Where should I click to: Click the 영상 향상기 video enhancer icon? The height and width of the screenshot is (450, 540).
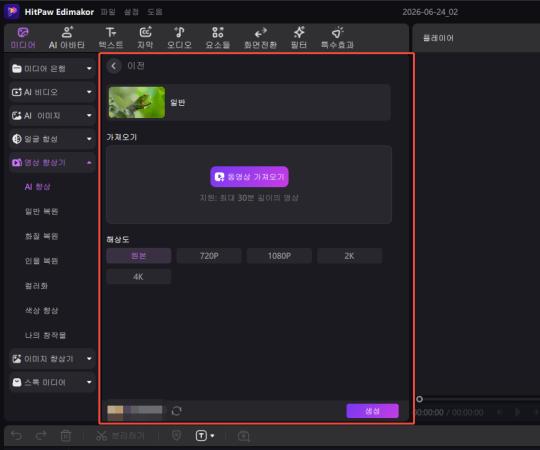click(x=17, y=163)
